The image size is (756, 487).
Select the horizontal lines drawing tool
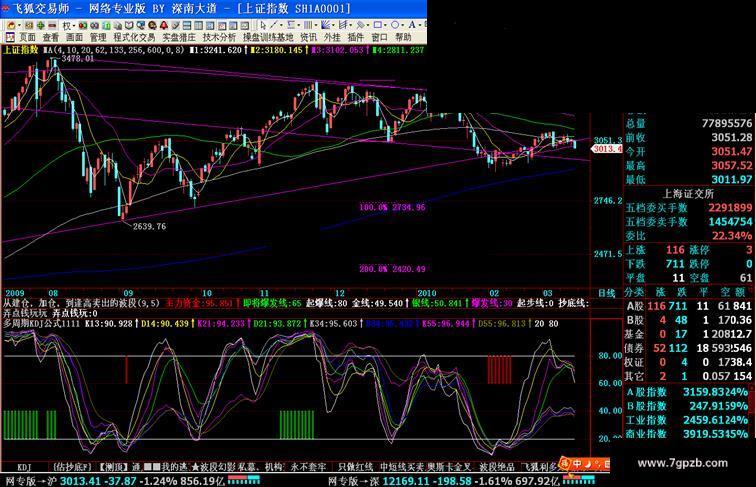click(x=291, y=25)
